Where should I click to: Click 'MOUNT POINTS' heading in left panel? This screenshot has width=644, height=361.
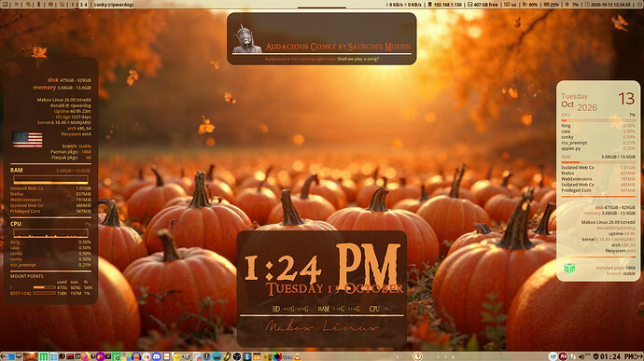27,276
